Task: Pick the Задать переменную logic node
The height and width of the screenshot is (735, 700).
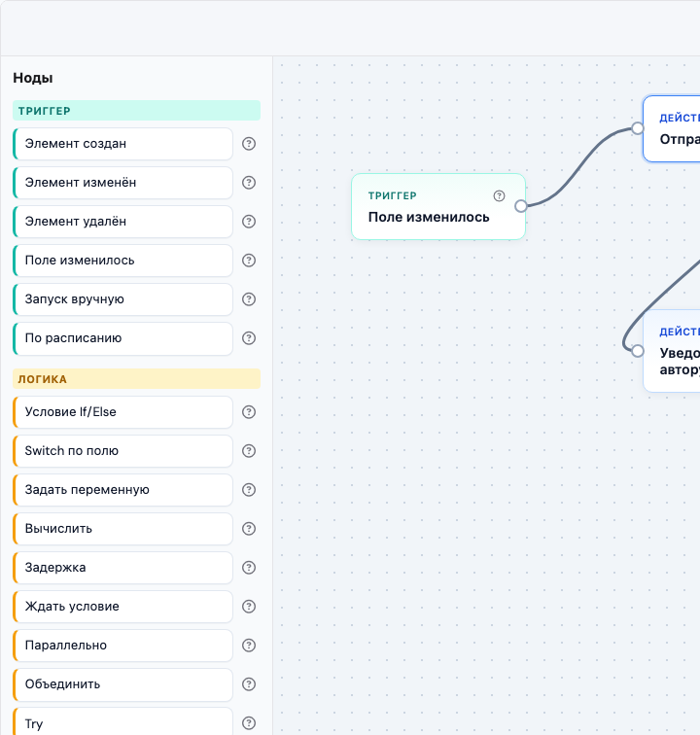Action: [x=122, y=490]
